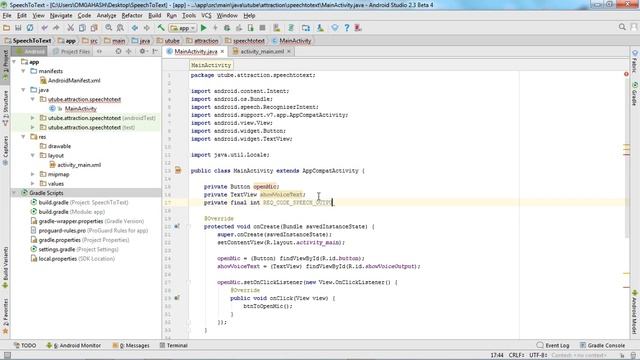Toggle the Gradle tool window on right
This screenshot has width=640, height=360.
(635, 93)
